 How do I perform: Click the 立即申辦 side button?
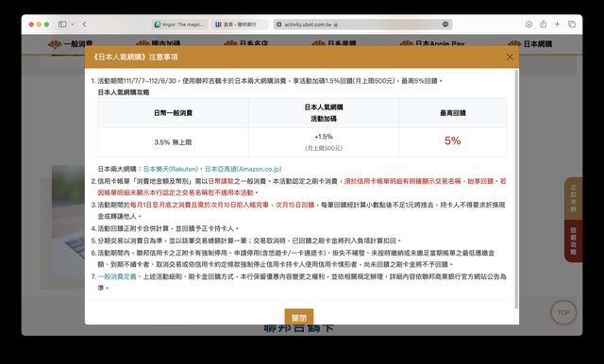click(x=573, y=198)
